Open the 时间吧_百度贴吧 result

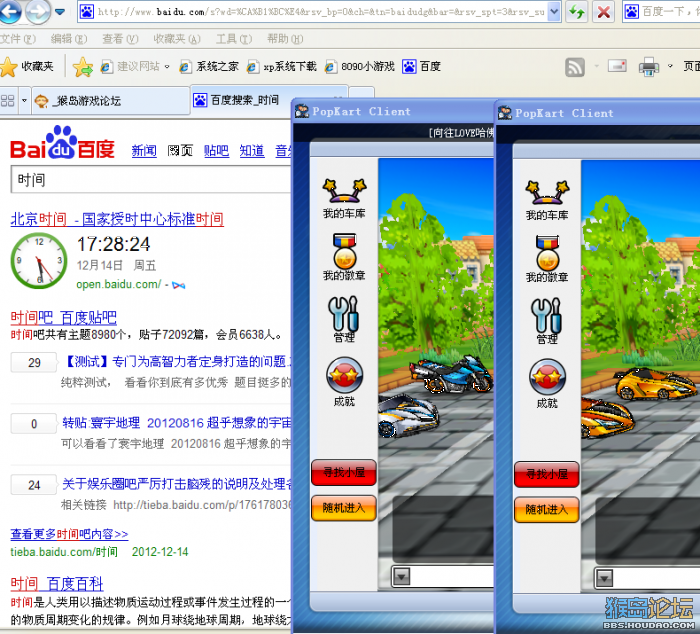click(63, 318)
